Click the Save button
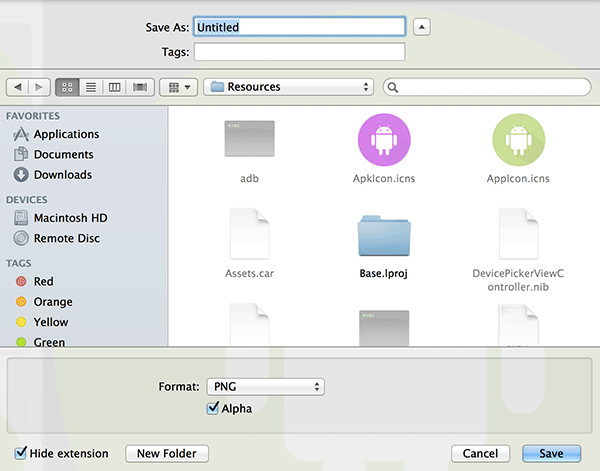Viewport: 600px width, 471px height. click(551, 453)
